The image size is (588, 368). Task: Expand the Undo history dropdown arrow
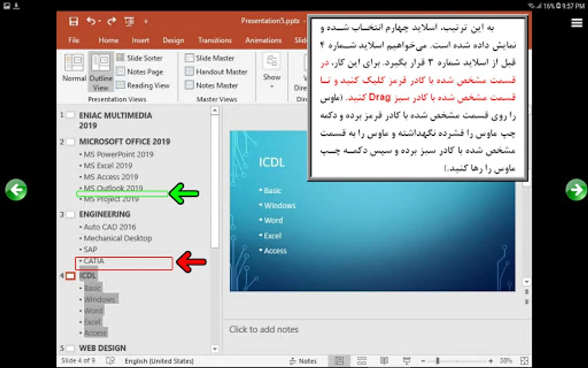point(99,22)
